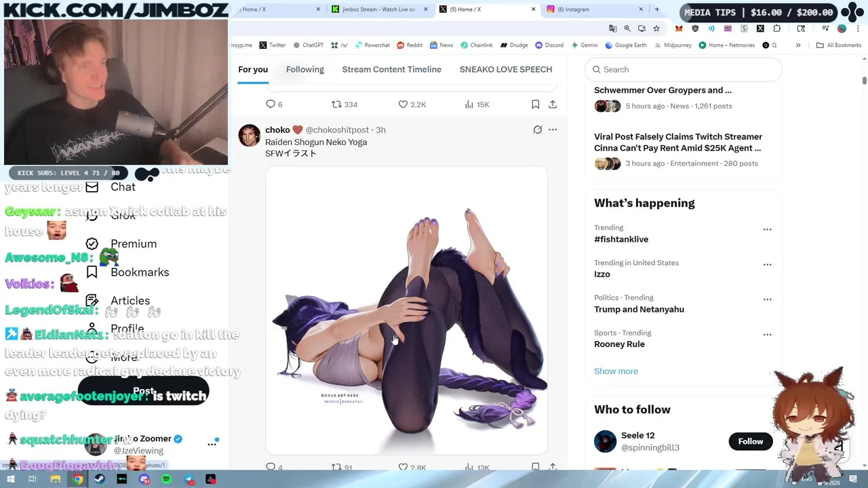This screenshot has height=488, width=868.
Task: Open the Powerchat bookmark
Action: click(x=372, y=45)
